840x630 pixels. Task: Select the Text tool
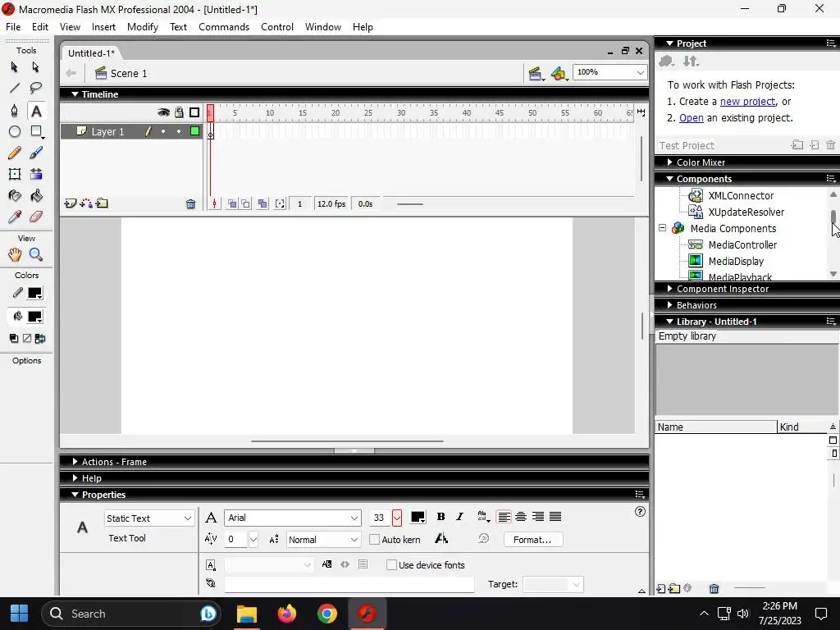(36, 111)
